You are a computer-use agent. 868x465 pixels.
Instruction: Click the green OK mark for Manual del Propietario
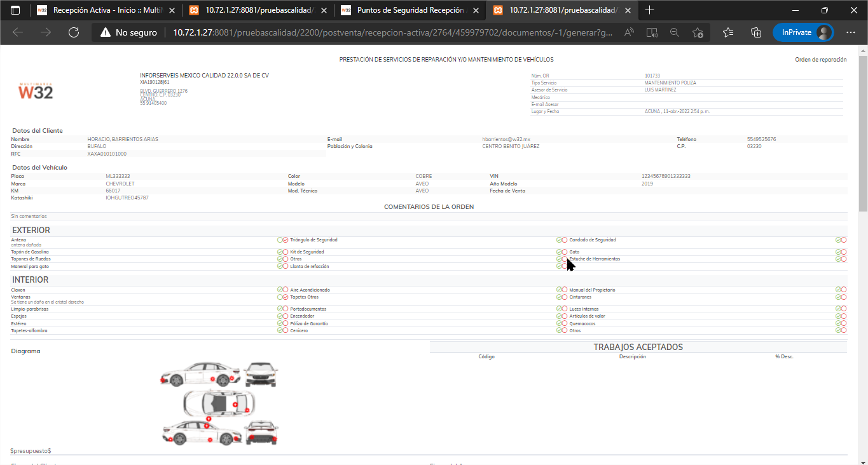pyautogui.click(x=838, y=290)
